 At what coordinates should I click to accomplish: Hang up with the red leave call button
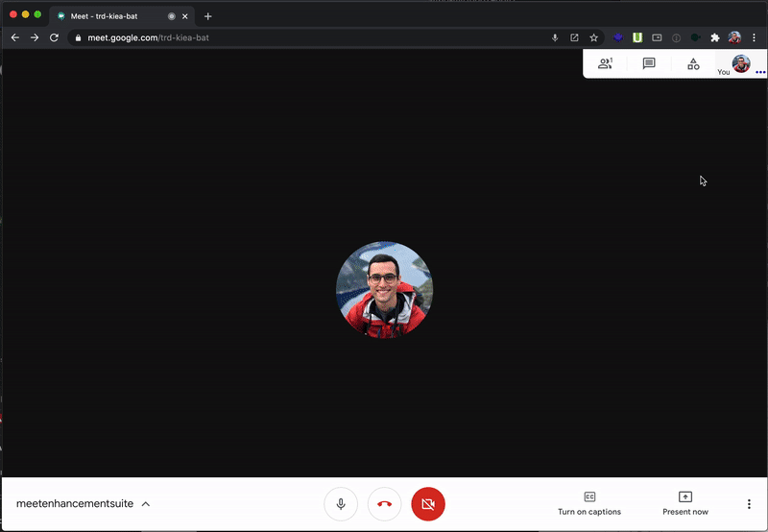(385, 504)
